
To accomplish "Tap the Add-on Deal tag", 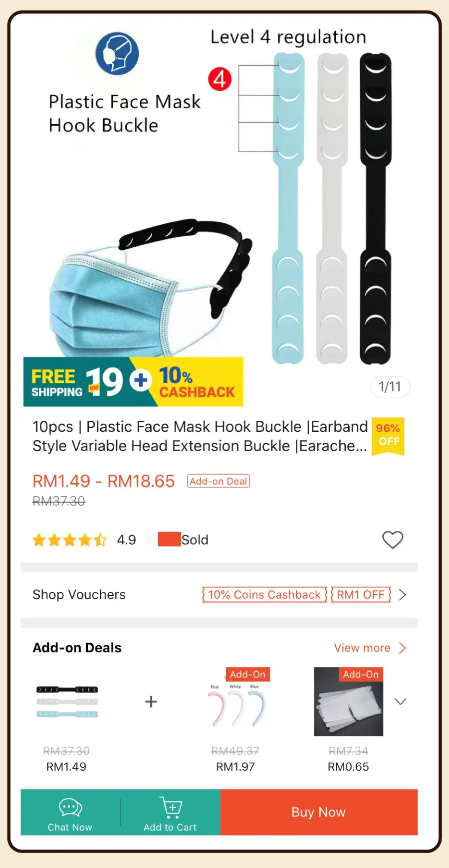I will pyautogui.click(x=219, y=481).
